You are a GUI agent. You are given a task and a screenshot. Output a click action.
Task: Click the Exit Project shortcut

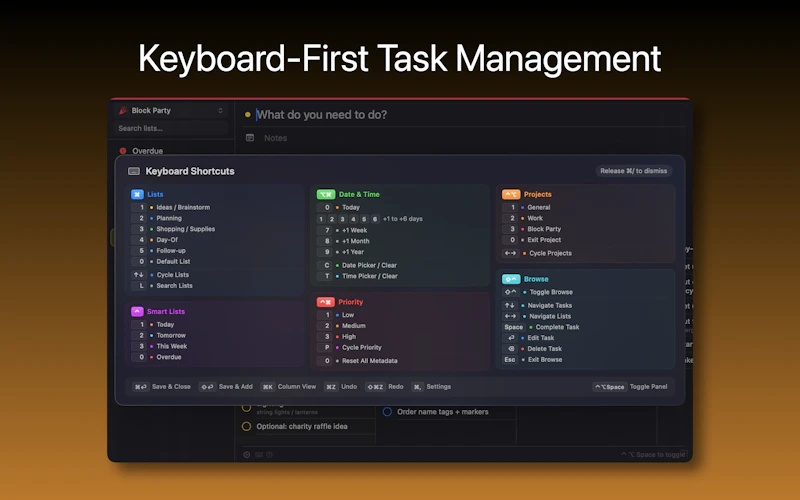(x=532, y=240)
